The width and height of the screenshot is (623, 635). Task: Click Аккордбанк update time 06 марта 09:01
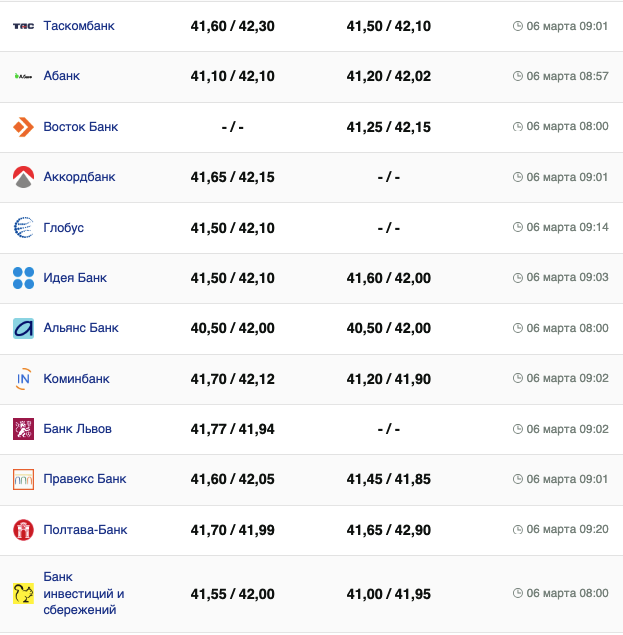tap(567, 177)
